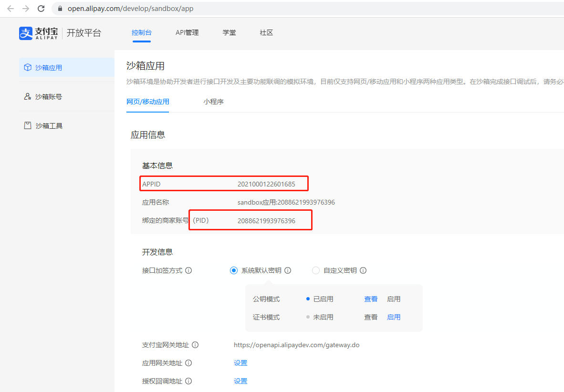Click info icon next to 应用网关地址

pos(188,363)
